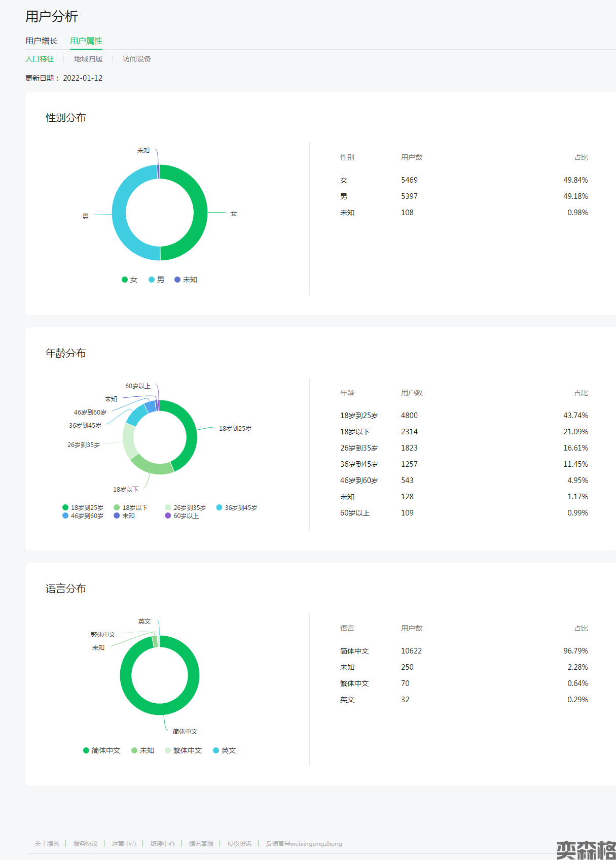Image resolution: width=616 pixels, height=860 pixels.
Task: Select the 用户属性 tab
Action: tap(86, 41)
